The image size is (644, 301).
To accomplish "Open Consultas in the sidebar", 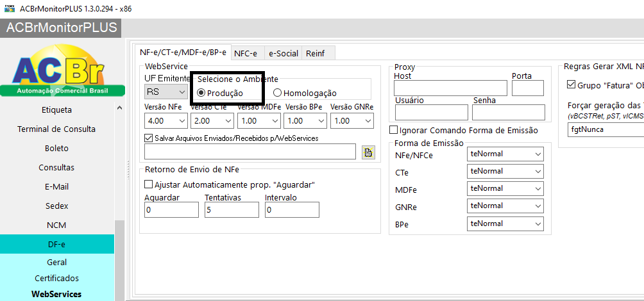I will (56, 168).
